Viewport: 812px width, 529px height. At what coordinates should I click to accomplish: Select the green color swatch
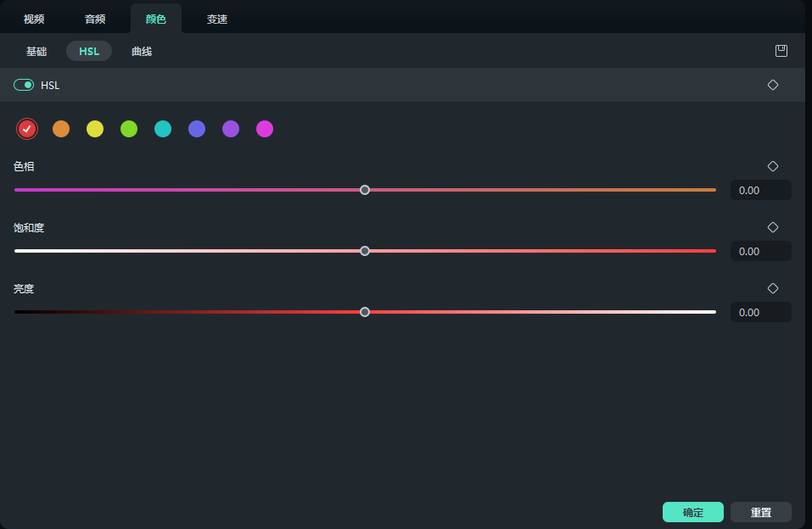[129, 129]
